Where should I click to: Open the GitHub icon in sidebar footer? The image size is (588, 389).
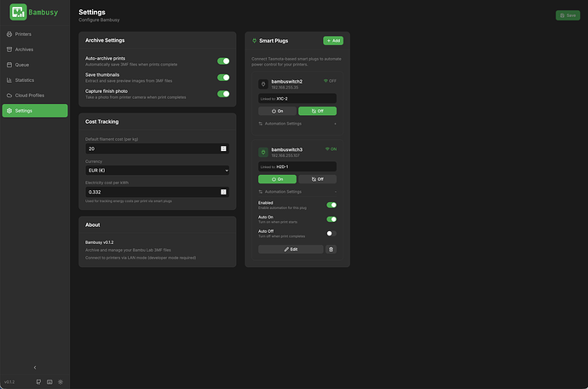[38, 382]
